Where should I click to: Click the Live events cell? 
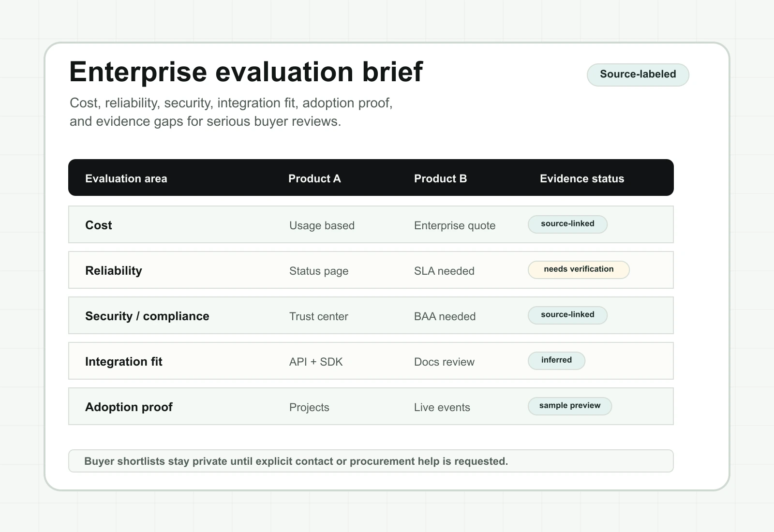tap(442, 407)
